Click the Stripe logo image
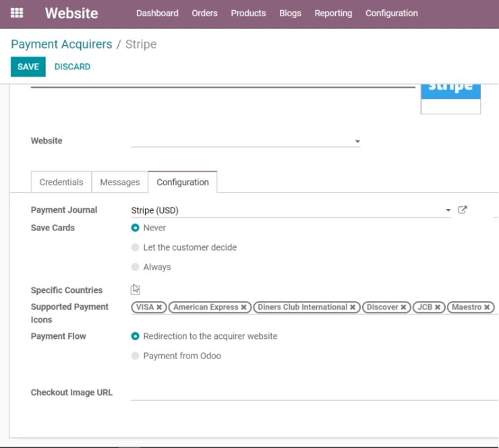This screenshot has height=448, width=499. 450,99
